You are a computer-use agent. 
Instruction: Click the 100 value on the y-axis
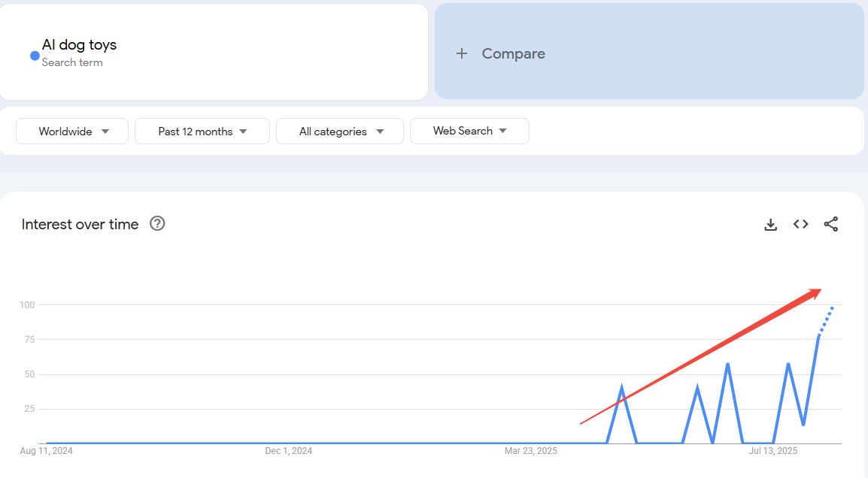pos(27,304)
